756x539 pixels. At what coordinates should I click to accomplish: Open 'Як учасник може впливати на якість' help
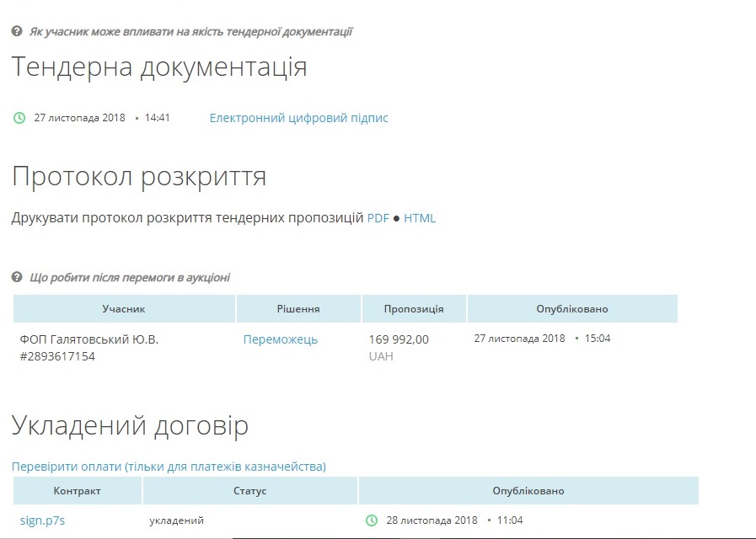pyautogui.click(x=191, y=32)
